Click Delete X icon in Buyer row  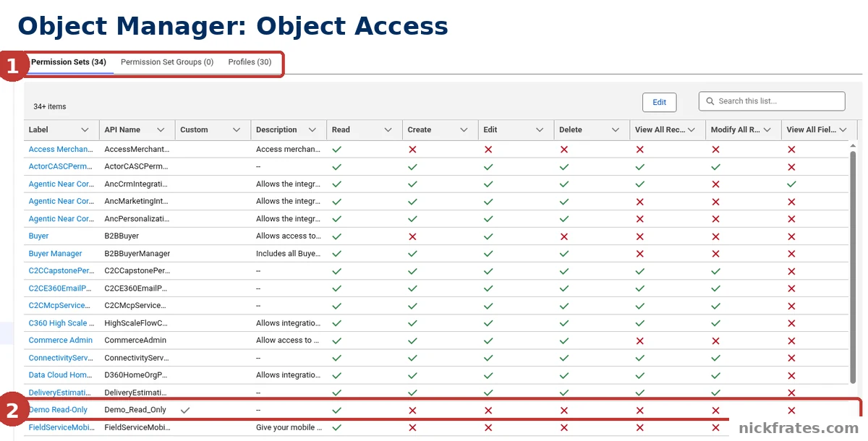(x=564, y=236)
